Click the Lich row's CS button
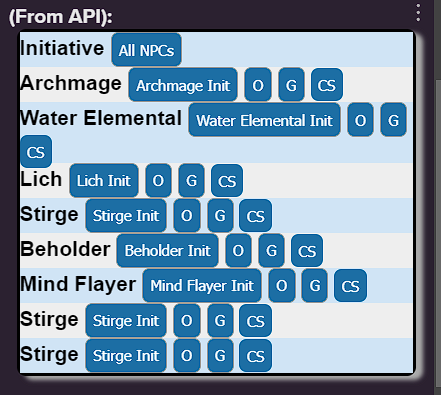Viewport: 441px width, 395px height. (227, 180)
